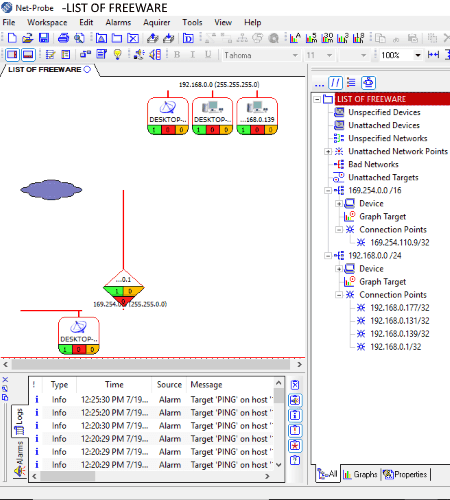Click the Save diskette icon
This screenshot has height=500, width=450.
tap(44, 38)
